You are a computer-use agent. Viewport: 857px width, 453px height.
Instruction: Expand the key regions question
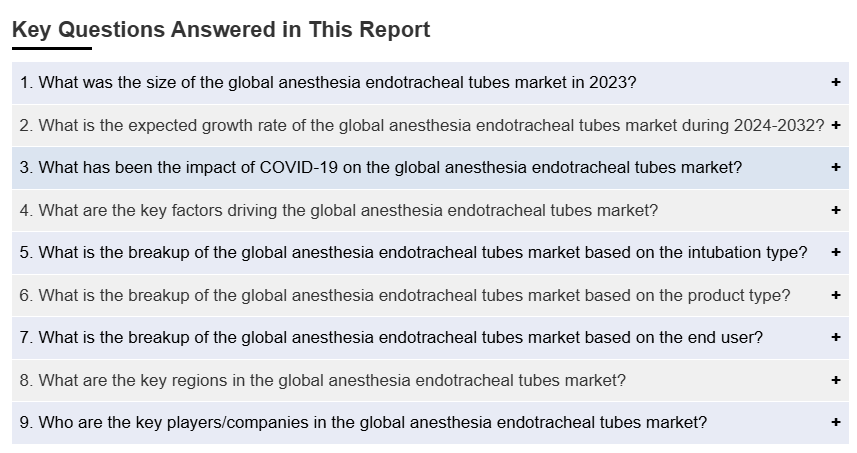pyautogui.click(x=323, y=380)
